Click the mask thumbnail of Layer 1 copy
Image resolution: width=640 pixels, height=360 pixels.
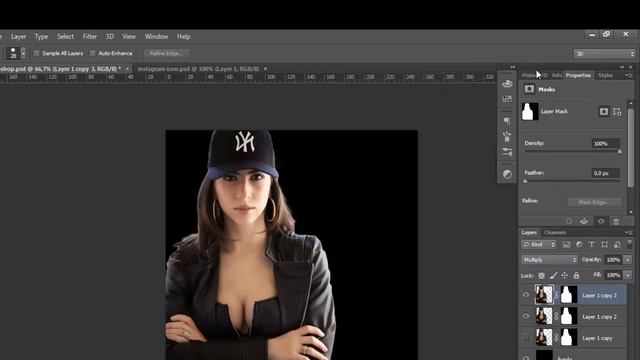569,338
